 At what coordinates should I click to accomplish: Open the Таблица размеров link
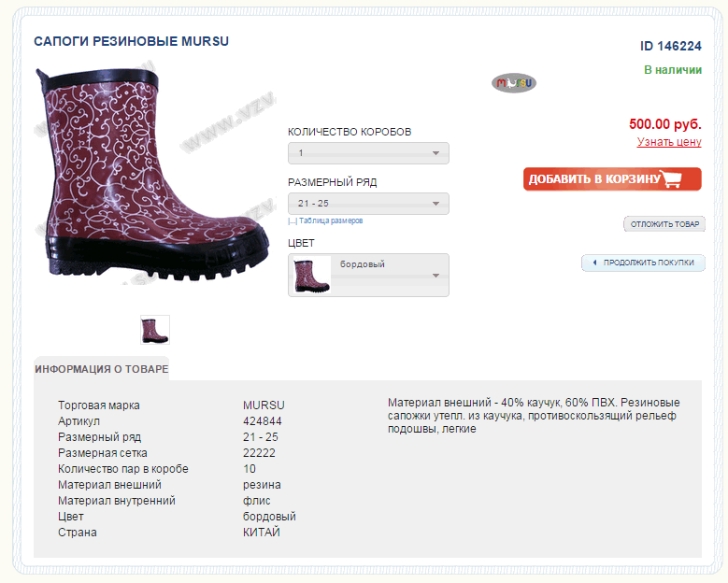(x=331, y=221)
